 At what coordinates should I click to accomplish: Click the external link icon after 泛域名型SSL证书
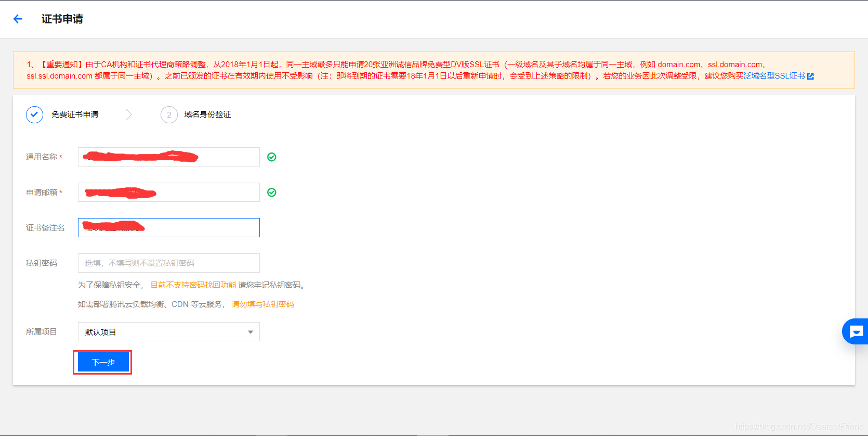tap(810, 76)
